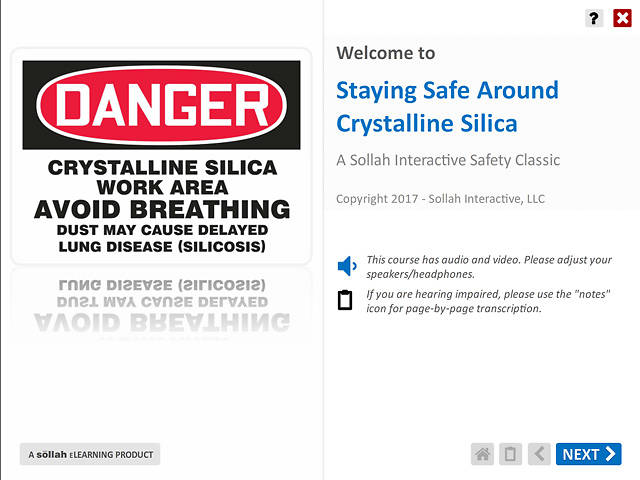
Task: Click the 'Staying Safe Around' title line
Action: click(447, 90)
